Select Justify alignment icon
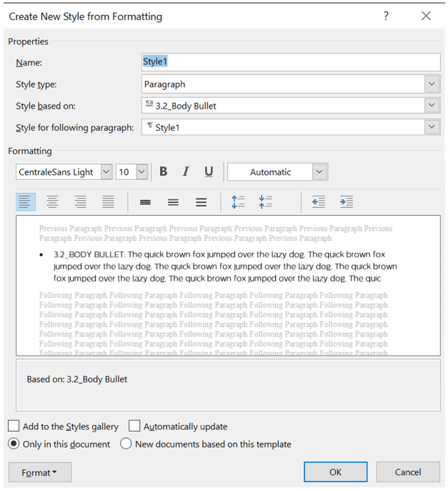 click(108, 202)
